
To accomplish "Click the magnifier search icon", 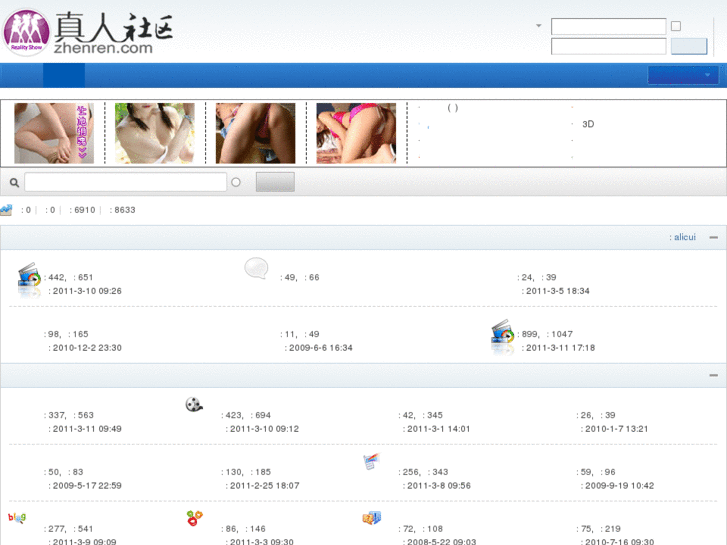I will pyautogui.click(x=14, y=183).
